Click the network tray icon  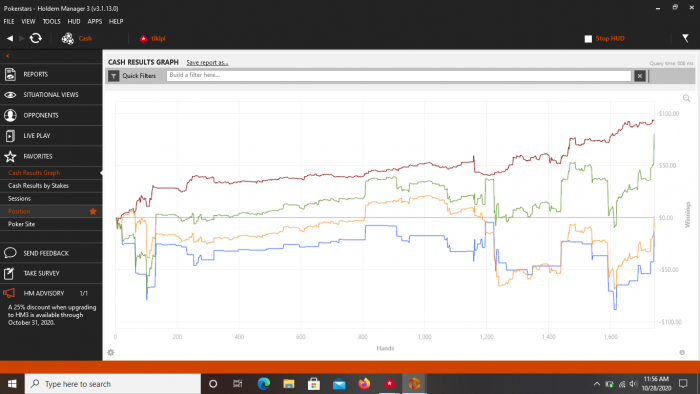click(x=621, y=384)
